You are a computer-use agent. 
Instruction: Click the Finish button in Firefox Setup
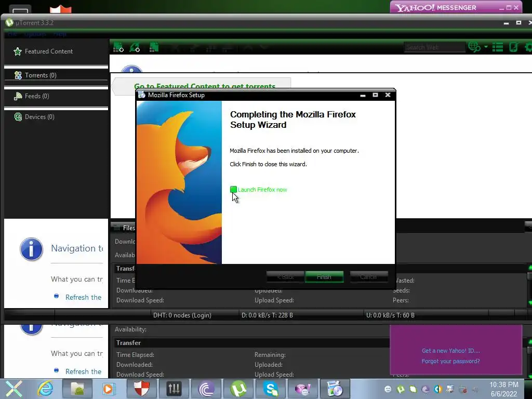click(x=324, y=277)
